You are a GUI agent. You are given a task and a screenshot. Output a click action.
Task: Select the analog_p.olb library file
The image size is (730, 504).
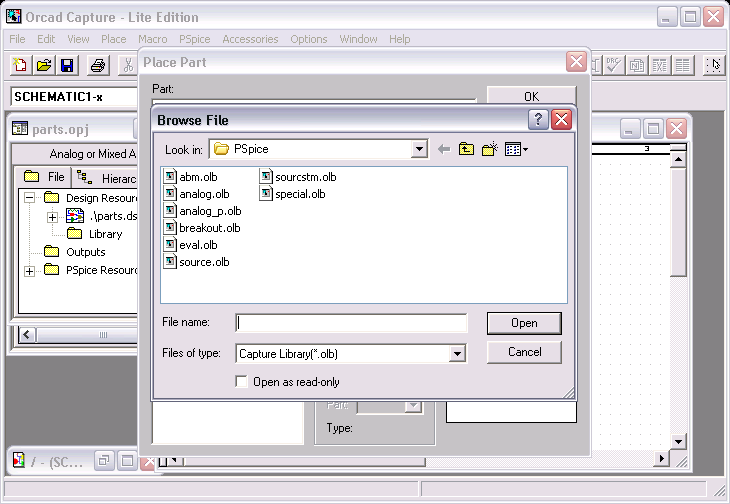point(203,211)
